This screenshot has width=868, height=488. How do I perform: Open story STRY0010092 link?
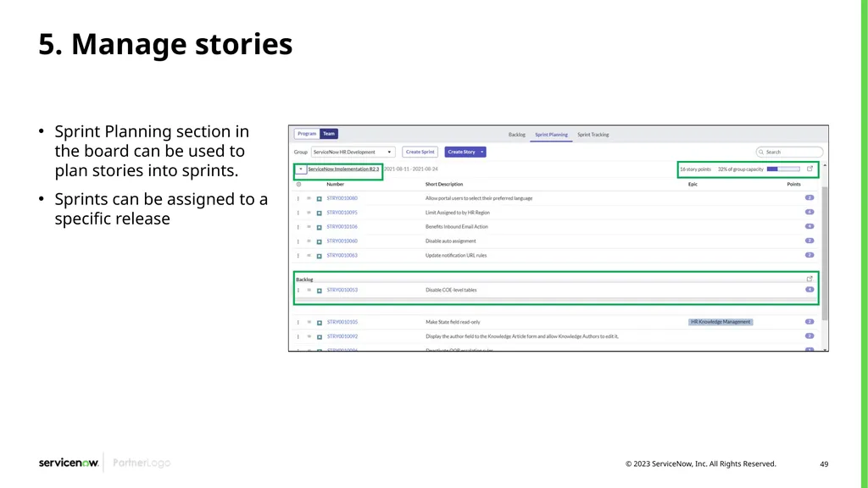point(342,336)
